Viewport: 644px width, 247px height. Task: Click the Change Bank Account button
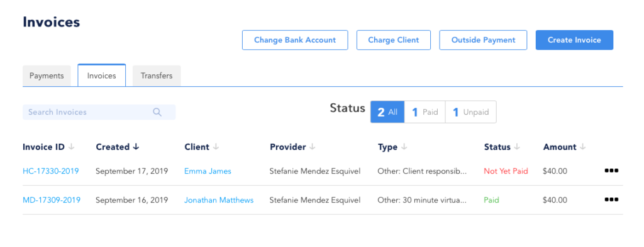[295, 40]
